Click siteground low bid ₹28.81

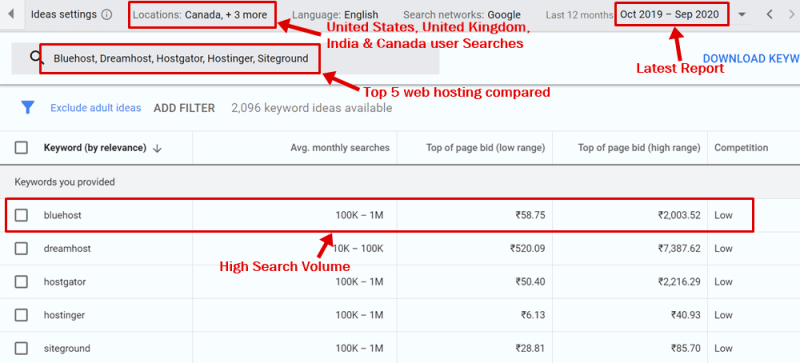pyautogui.click(x=530, y=349)
